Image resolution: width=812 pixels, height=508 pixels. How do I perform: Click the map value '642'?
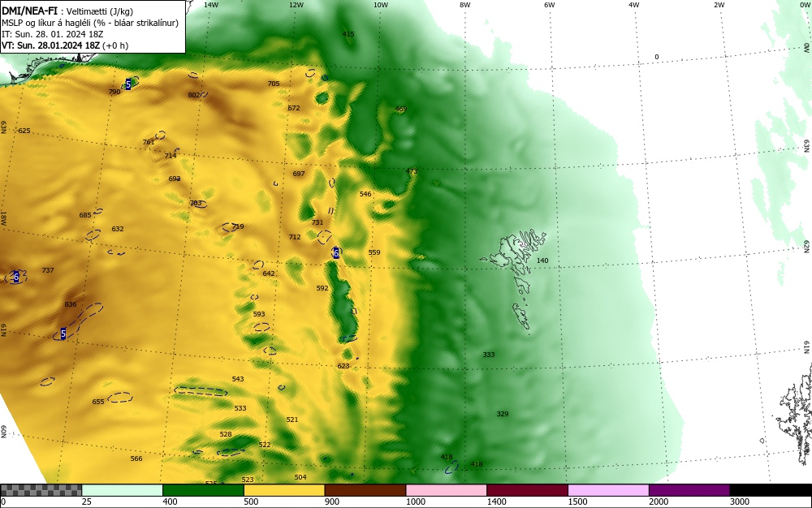pos(269,273)
